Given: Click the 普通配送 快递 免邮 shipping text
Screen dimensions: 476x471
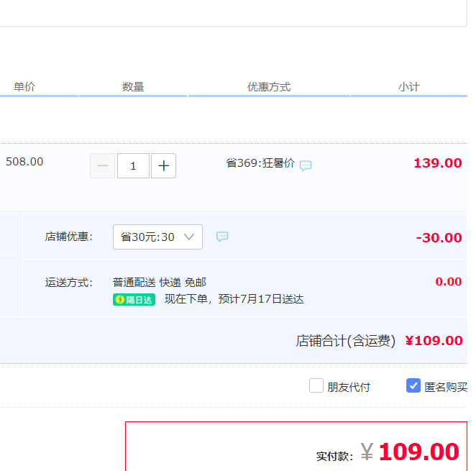Looking at the screenshot, I should tap(160, 283).
